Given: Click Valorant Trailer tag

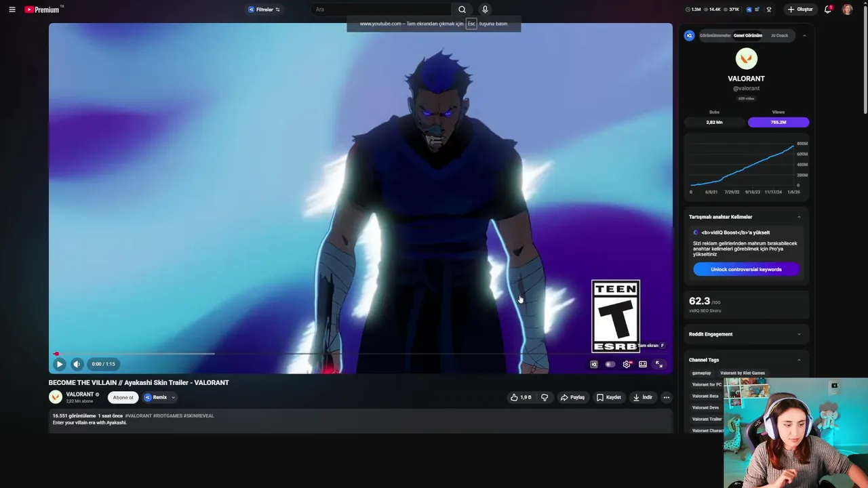Looking at the screenshot, I should click(706, 419).
